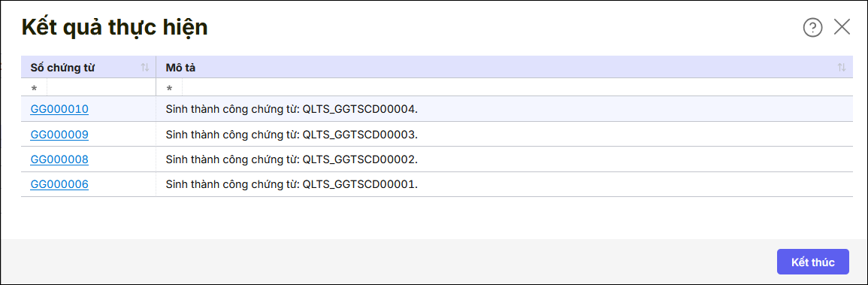The width and height of the screenshot is (868, 285).
Task: Open voucher link GG000010
Action: (60, 109)
